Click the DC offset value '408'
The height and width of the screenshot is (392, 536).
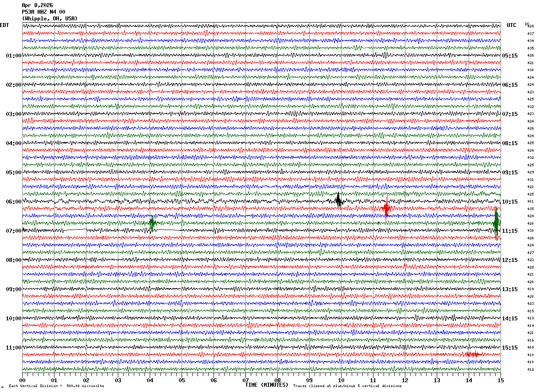pos(530,347)
